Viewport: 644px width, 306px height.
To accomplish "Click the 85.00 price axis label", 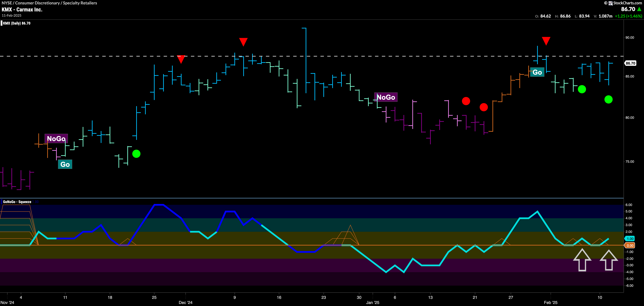I will 630,76.
